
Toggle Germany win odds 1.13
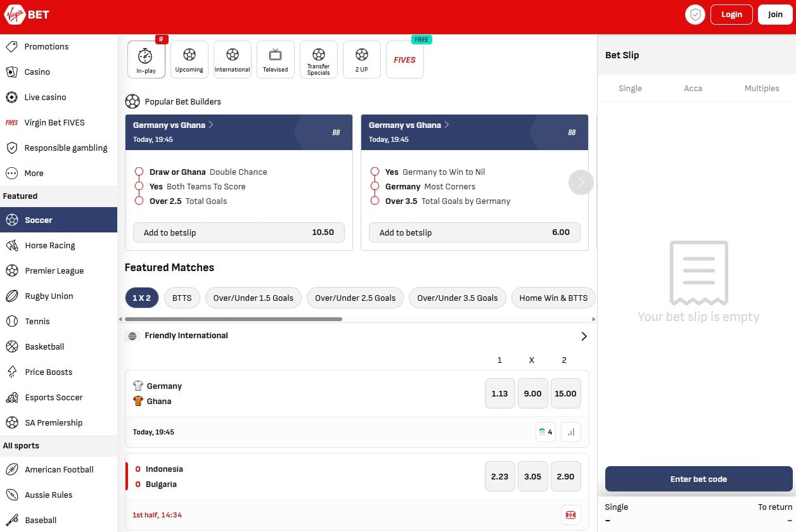499,393
